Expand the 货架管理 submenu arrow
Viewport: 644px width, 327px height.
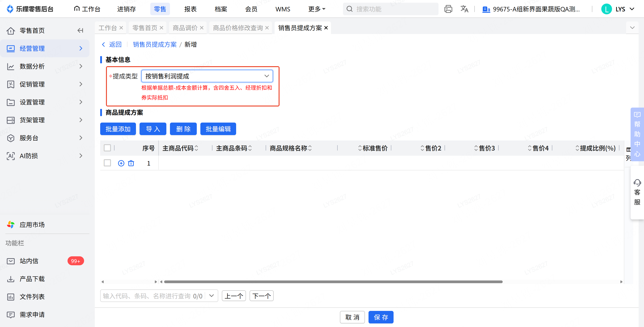click(x=81, y=120)
